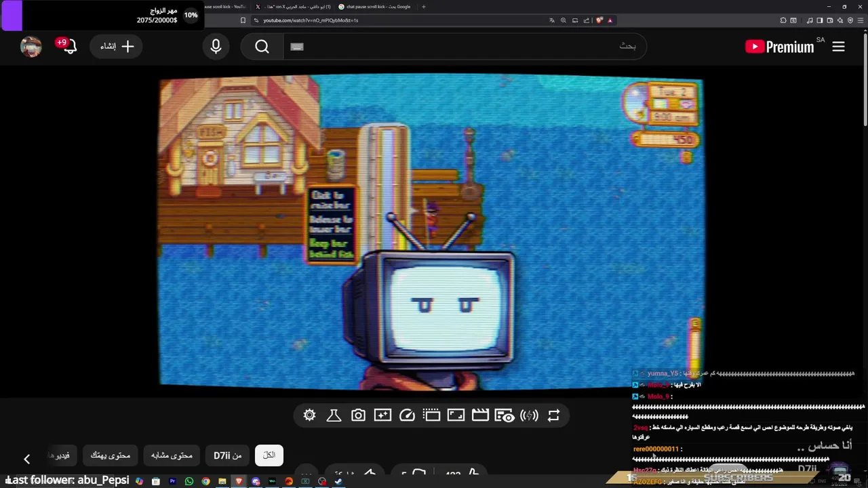Start voice search with microphone
The image size is (868, 488).
[x=216, y=46]
